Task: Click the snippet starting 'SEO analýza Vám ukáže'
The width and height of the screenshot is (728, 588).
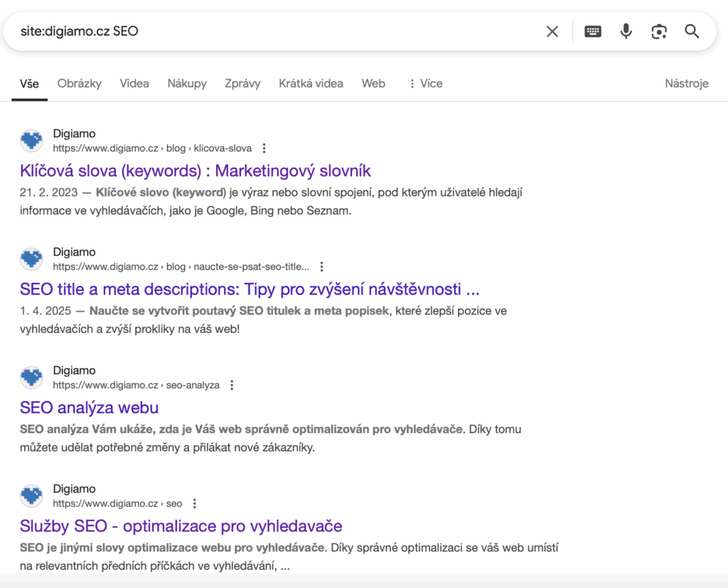Action: point(270,439)
